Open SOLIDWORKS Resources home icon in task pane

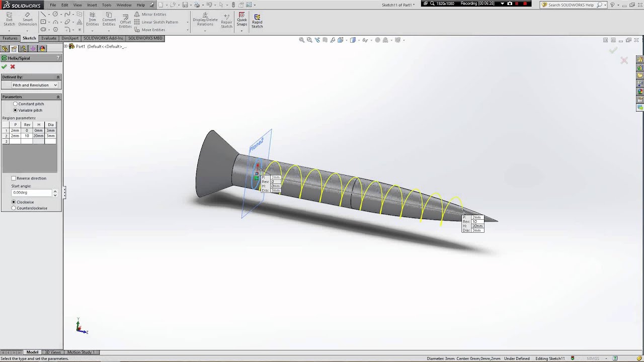[640, 60]
